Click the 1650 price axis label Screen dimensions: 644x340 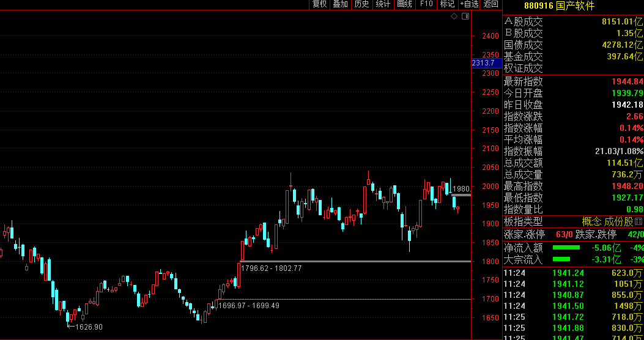tap(491, 318)
